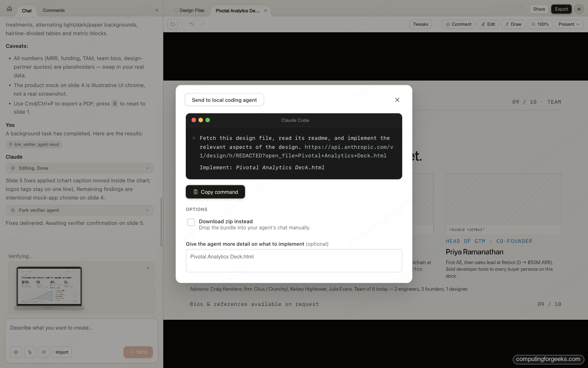Image resolution: width=588 pixels, height=368 pixels.
Task: Switch to the Comments tab
Action: pyautogui.click(x=53, y=10)
